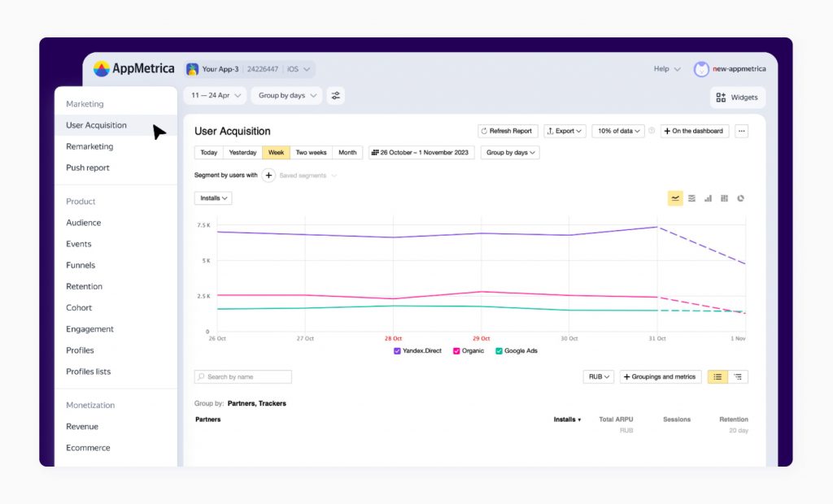Open the Retention section in the sidebar
The height and width of the screenshot is (504, 833).
click(x=84, y=286)
